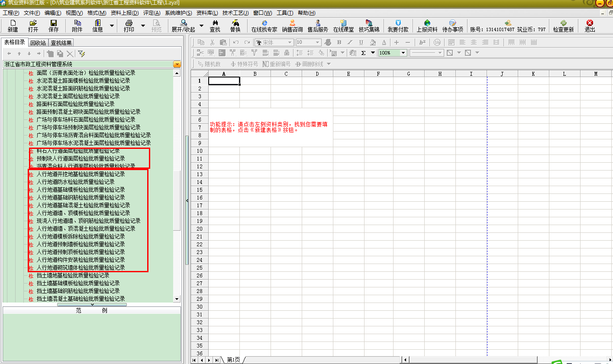Select 人行地道防水检验批质量检验记录 in tree
Viewport: 613px width, 364px height.
click(x=75, y=182)
